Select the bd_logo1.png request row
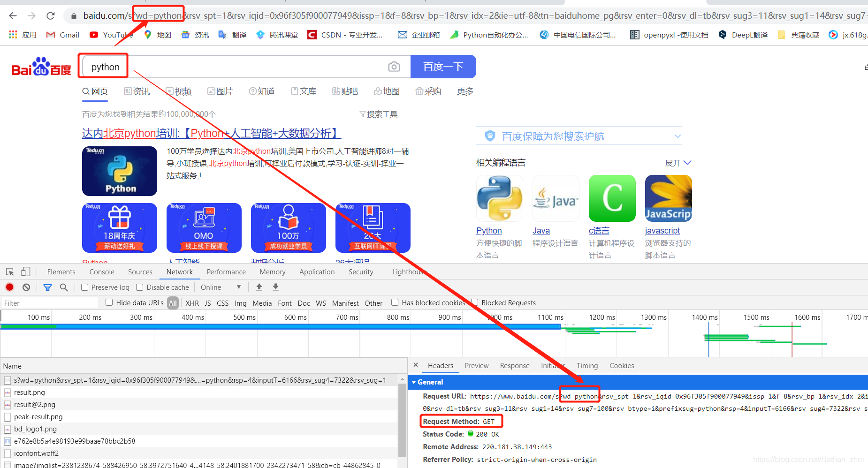The width and height of the screenshot is (868, 468). point(200,429)
